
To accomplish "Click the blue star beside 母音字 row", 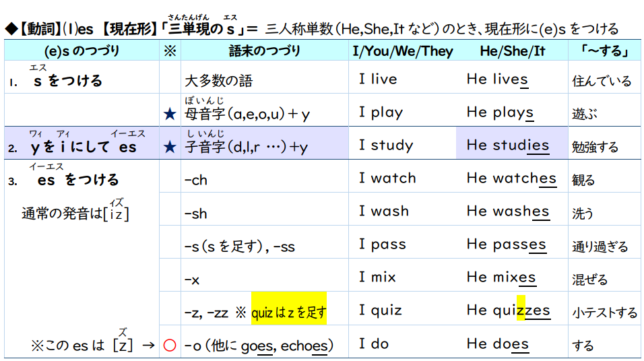I will coord(170,114).
